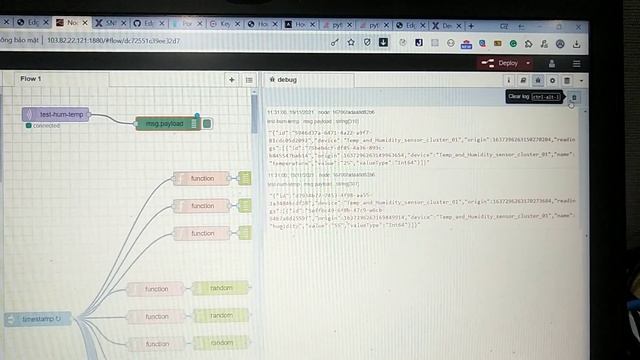Viewport: 640px width, 360px height.
Task: Click the browser address bar URL
Action: pyautogui.click(x=113, y=41)
